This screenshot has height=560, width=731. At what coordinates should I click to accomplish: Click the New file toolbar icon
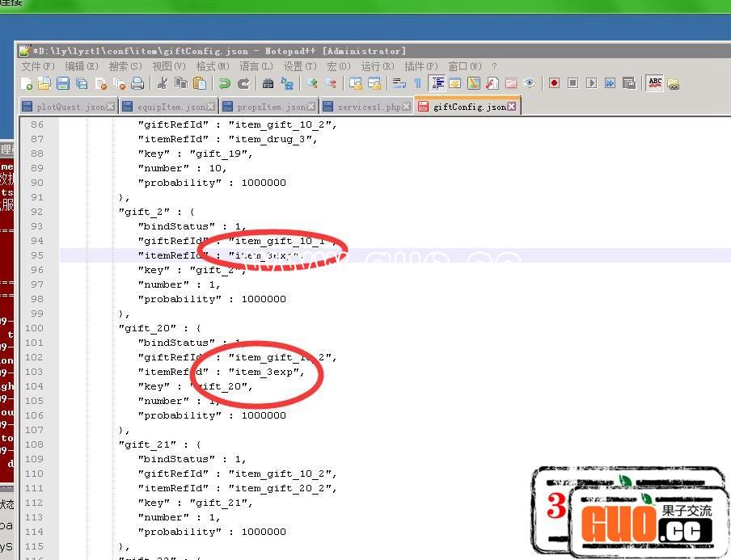(x=27, y=83)
